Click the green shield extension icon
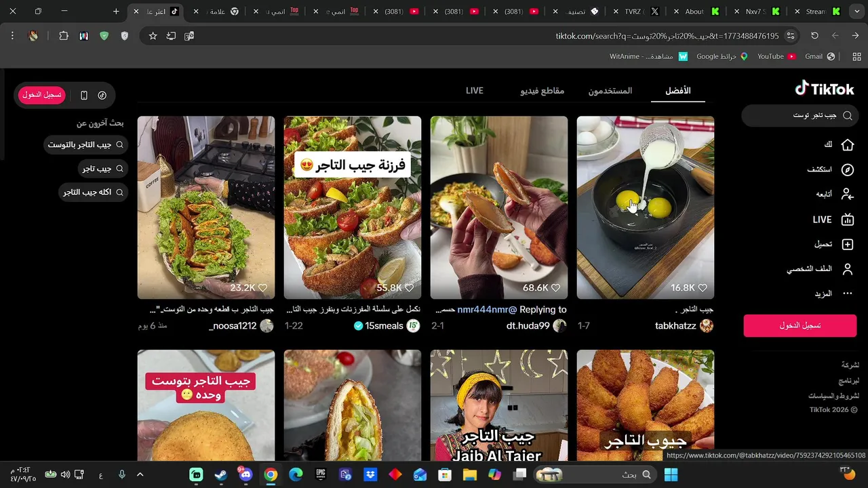The height and width of the screenshot is (488, 868). point(104,36)
